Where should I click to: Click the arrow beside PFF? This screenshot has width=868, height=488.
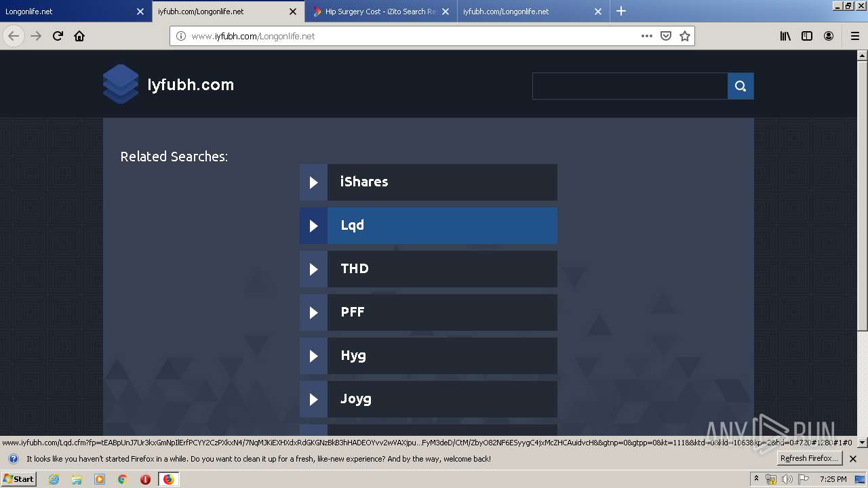[x=313, y=312]
